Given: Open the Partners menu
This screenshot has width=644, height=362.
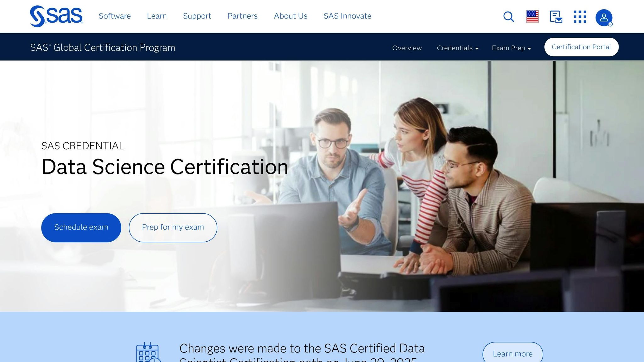Looking at the screenshot, I should (242, 16).
